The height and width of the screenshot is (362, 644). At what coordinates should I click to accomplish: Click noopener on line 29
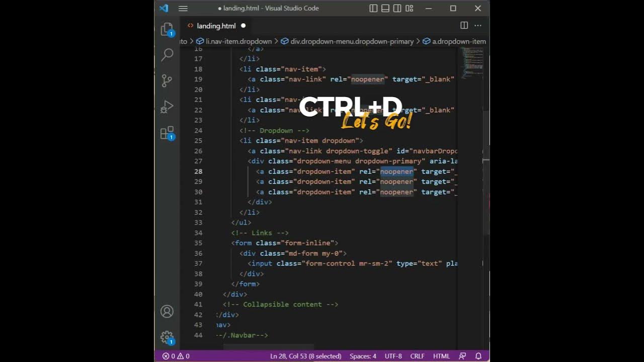point(396,182)
